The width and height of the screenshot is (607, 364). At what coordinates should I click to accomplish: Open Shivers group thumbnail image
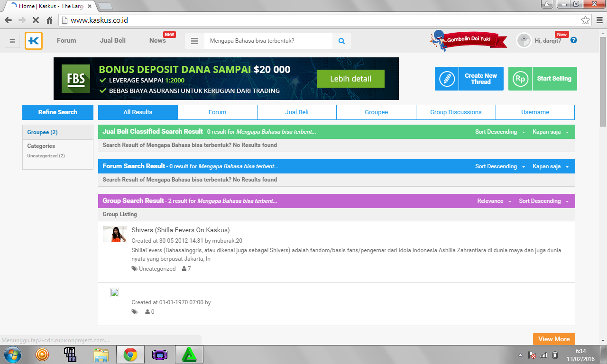click(x=115, y=234)
